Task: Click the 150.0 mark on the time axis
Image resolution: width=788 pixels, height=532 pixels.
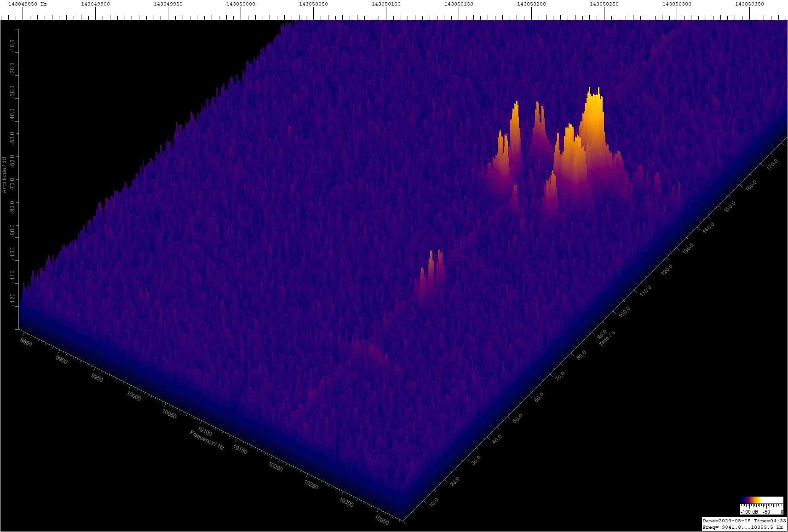Action: tap(730, 206)
